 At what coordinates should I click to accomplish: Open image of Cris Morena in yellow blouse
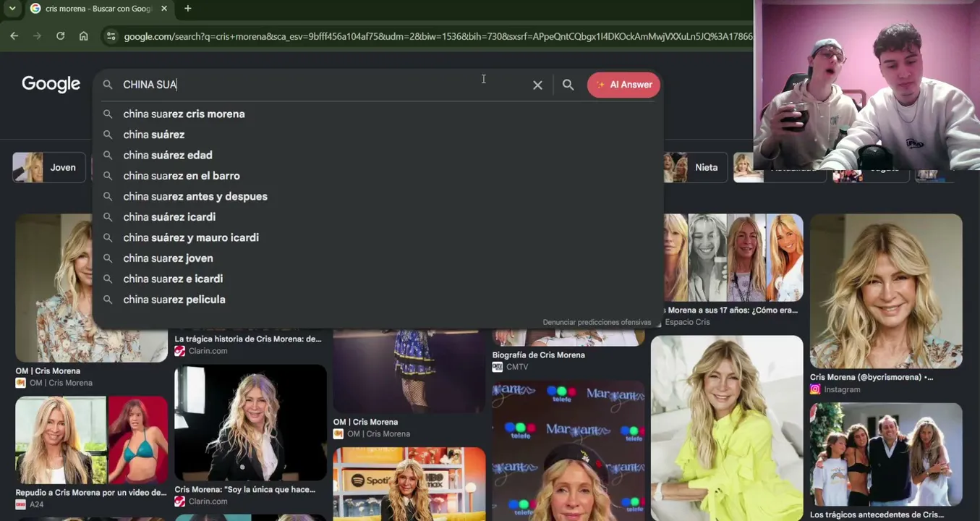tap(727, 428)
